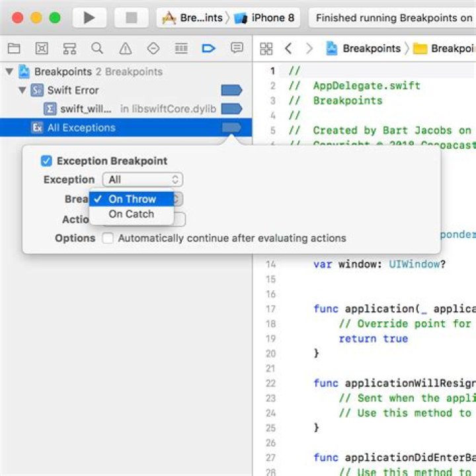Choose On Throw in Break menu
Screen dimensions: 476x476
pyautogui.click(x=132, y=199)
